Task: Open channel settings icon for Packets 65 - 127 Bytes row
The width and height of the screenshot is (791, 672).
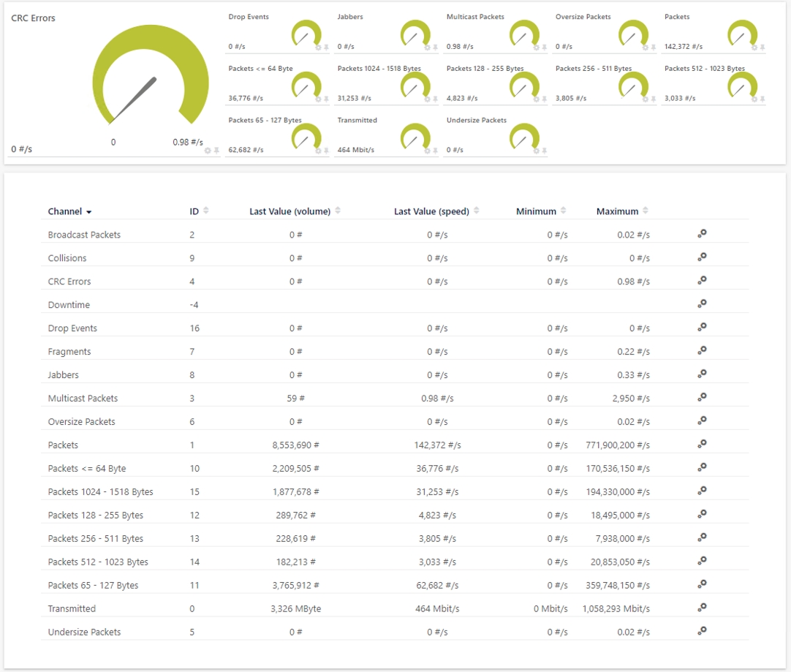Action: coord(702,584)
